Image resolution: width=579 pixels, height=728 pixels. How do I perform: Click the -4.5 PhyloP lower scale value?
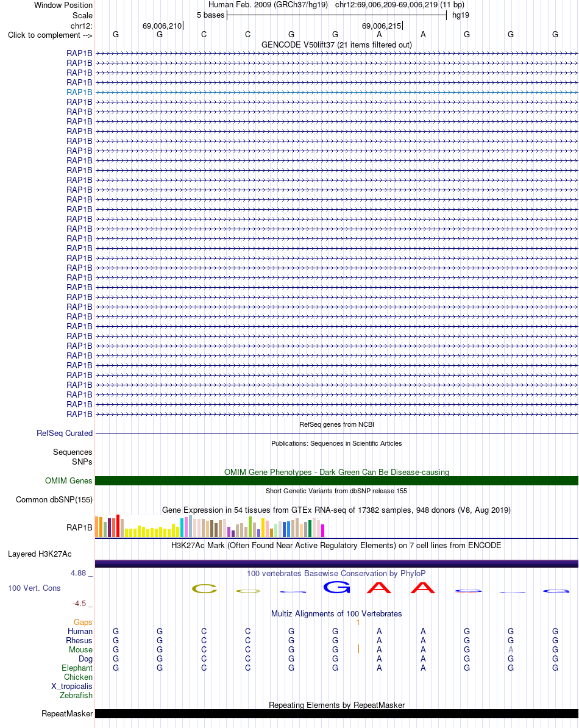[79, 604]
